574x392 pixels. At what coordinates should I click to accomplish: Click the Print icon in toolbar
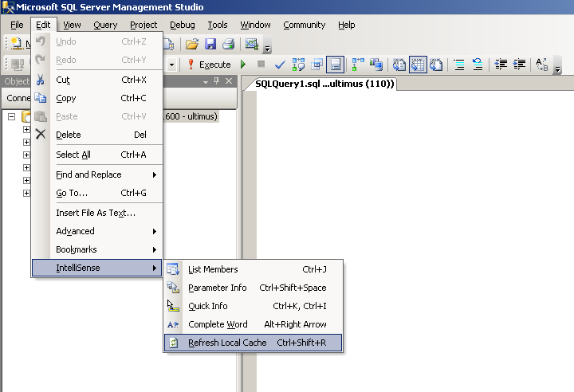(228, 45)
